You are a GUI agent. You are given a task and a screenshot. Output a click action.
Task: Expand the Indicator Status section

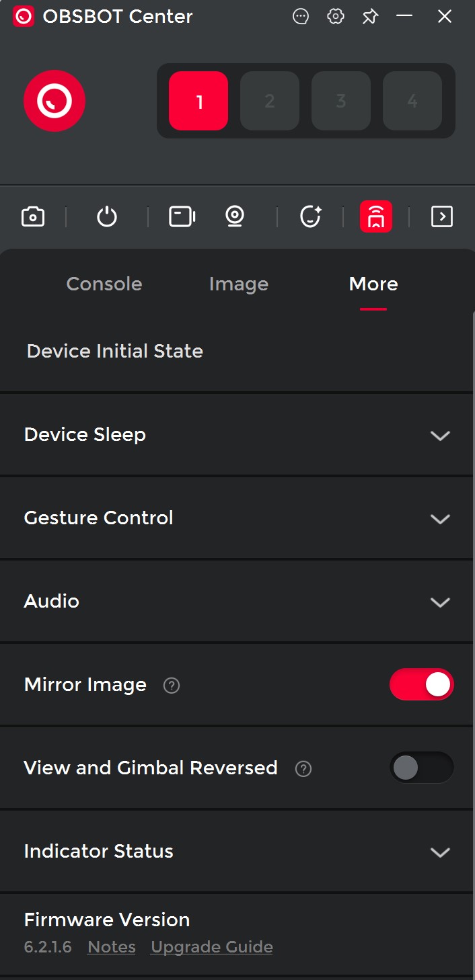click(x=440, y=852)
